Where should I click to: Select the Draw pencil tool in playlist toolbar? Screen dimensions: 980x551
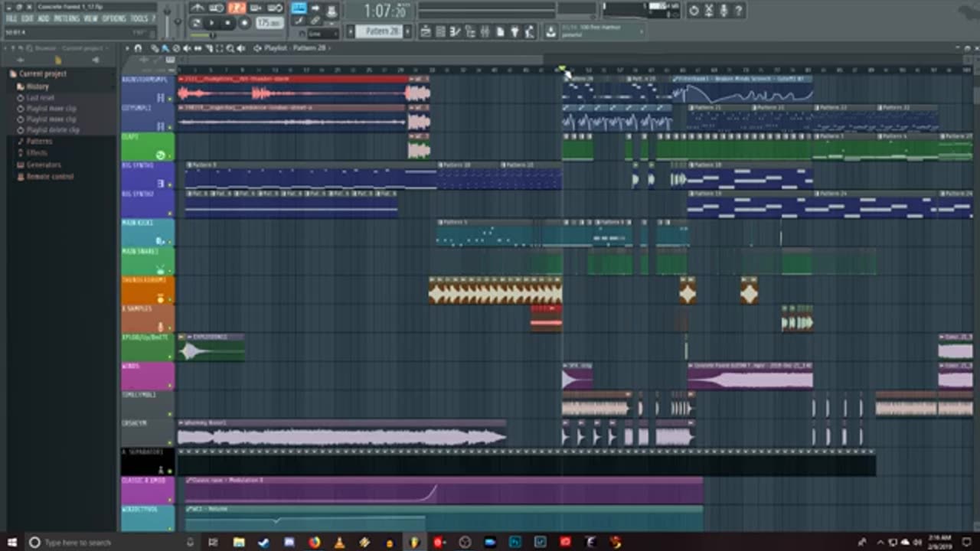(x=155, y=47)
